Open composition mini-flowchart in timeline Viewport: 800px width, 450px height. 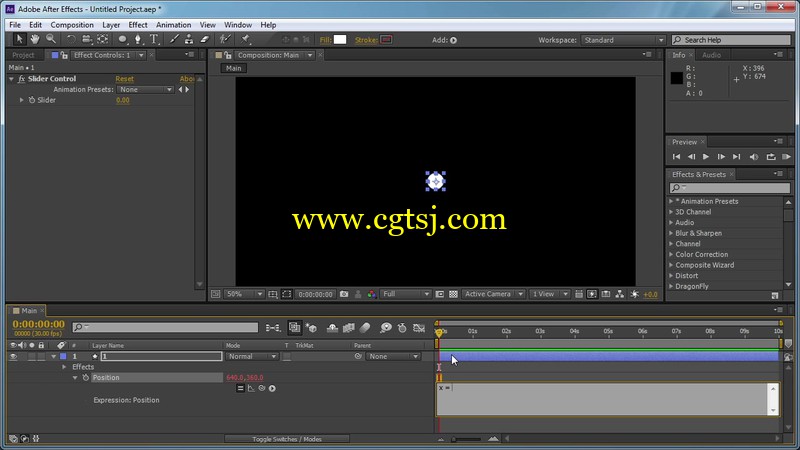point(273,328)
